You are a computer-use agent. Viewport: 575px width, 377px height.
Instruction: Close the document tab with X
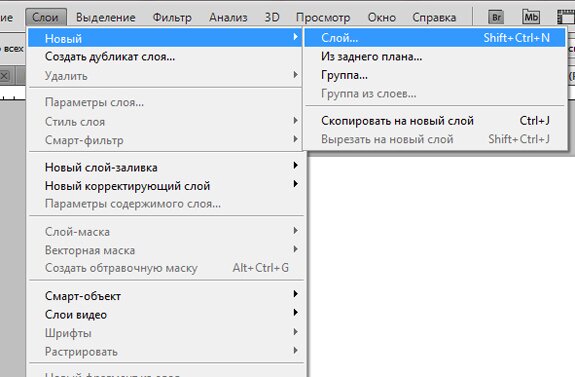4,76
